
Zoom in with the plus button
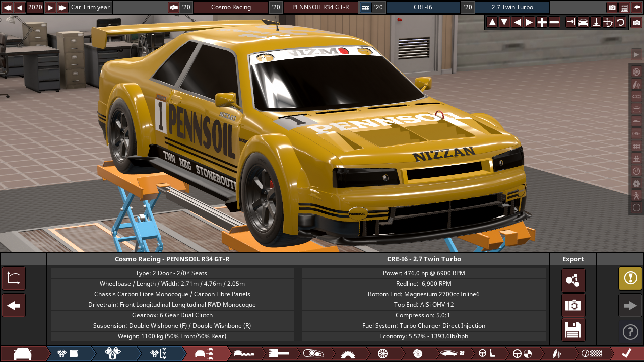coord(542,22)
